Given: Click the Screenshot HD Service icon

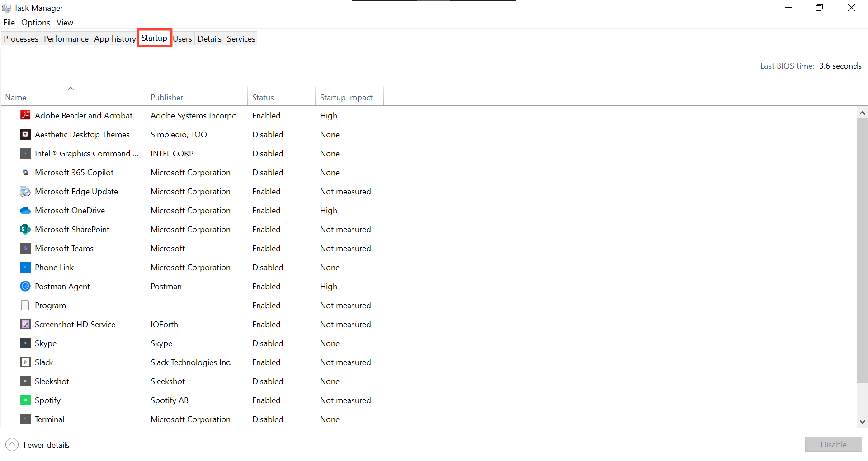Looking at the screenshot, I should (25, 324).
